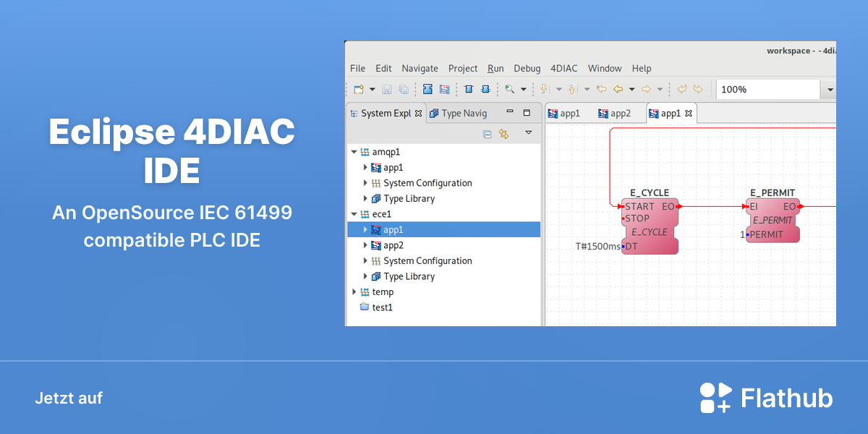Click the blue icon after the second toolbar separator
Screen dimensions: 868x434
point(469,89)
